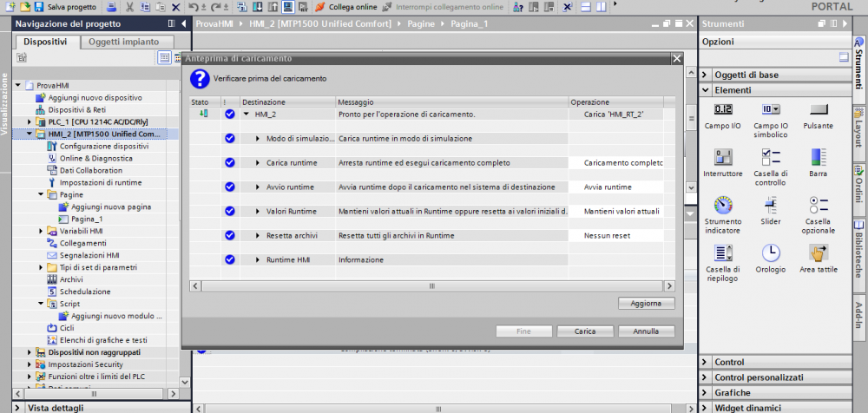Open Mantieni valori attuali dropdown
The width and height of the screenshot is (868, 413).
click(615, 211)
